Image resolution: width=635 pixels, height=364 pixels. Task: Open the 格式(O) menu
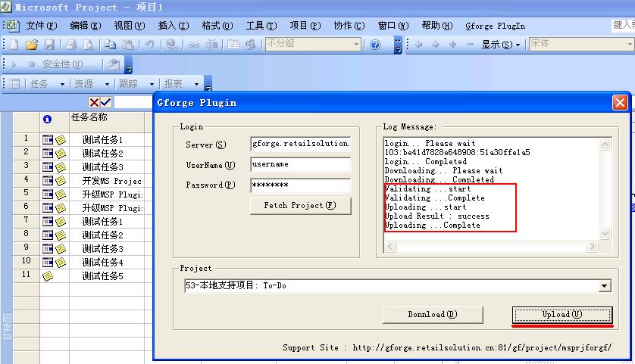[x=217, y=26]
